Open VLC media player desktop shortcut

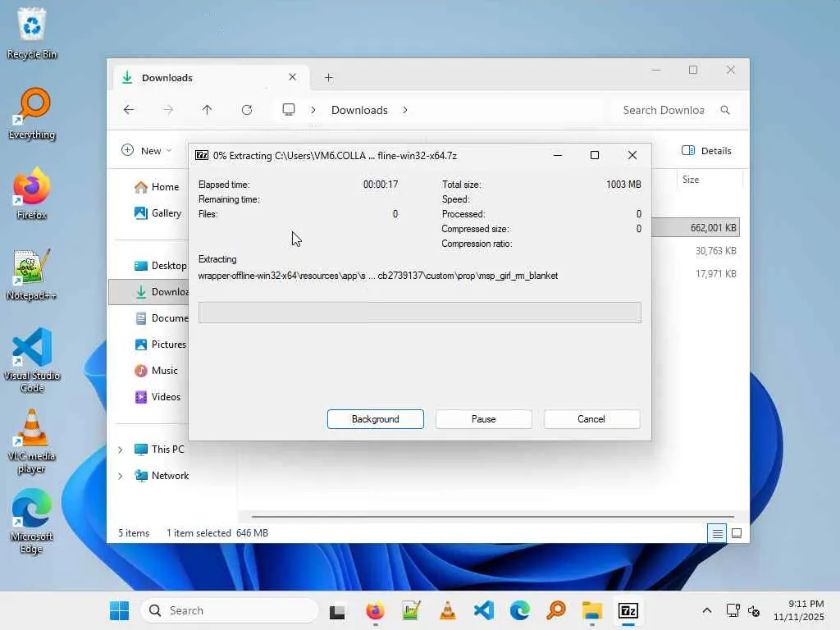click(x=32, y=441)
